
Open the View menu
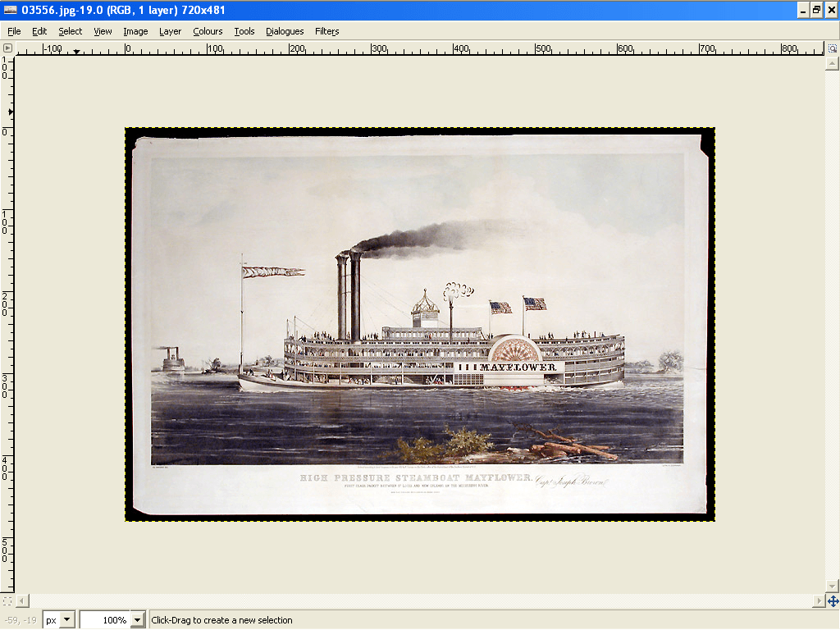point(103,31)
